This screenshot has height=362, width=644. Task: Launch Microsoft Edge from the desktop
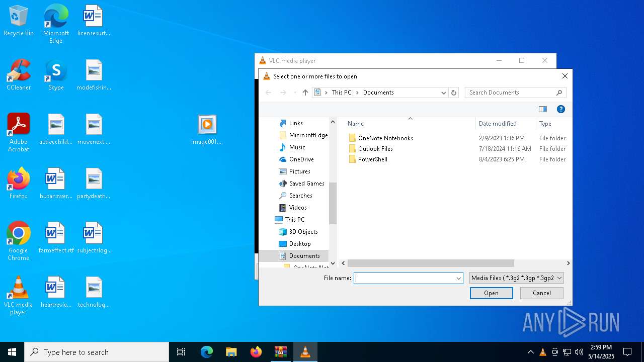click(x=56, y=24)
